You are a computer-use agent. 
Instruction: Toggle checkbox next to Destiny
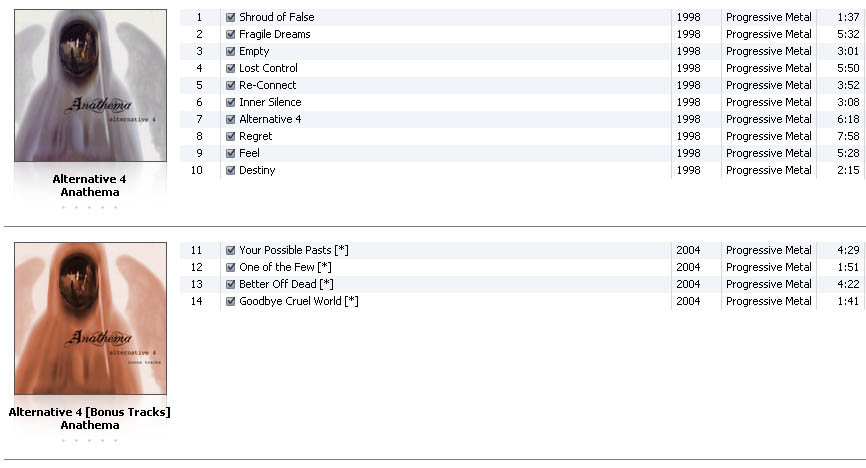tap(231, 170)
